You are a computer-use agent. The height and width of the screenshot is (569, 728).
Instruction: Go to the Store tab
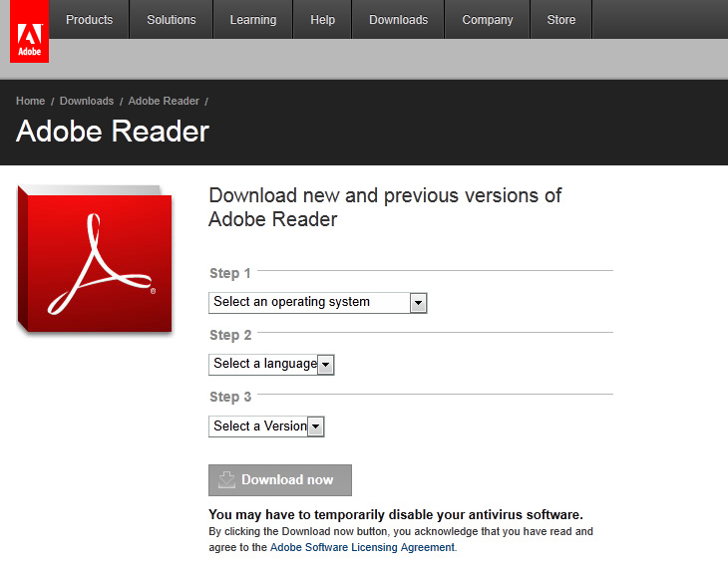click(x=561, y=20)
